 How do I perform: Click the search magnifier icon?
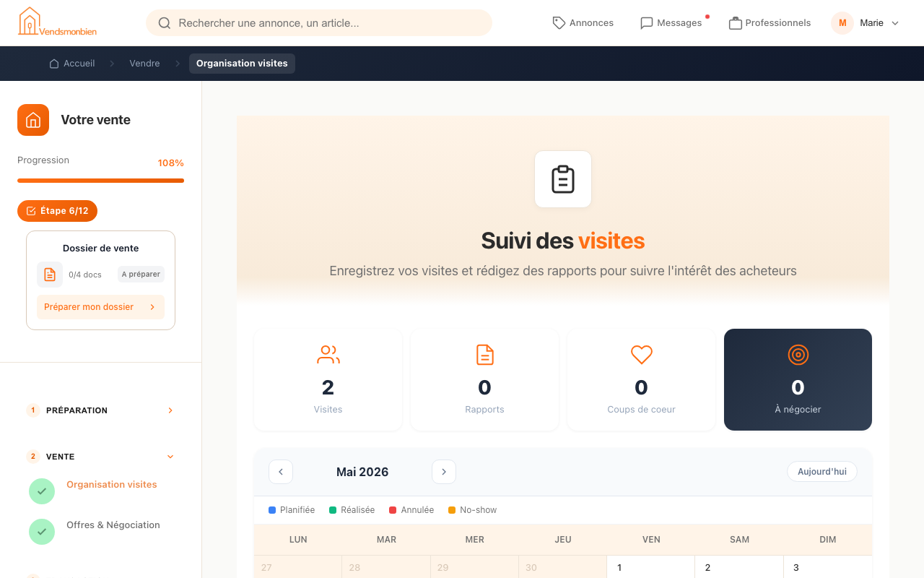[165, 23]
